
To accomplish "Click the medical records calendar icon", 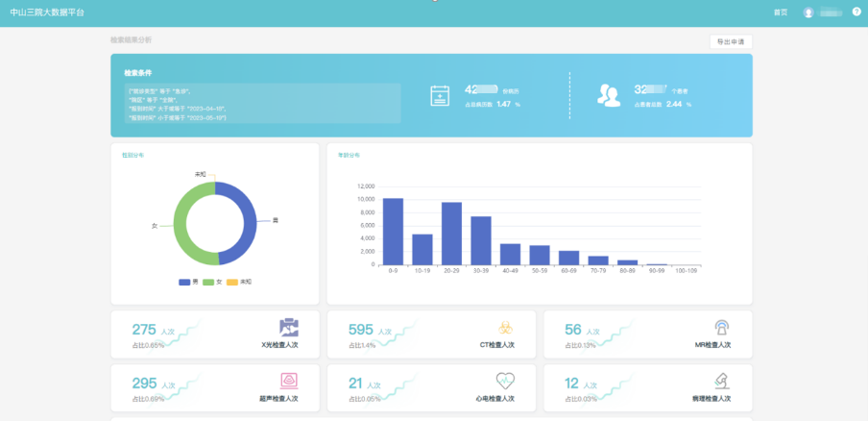I will (x=440, y=95).
